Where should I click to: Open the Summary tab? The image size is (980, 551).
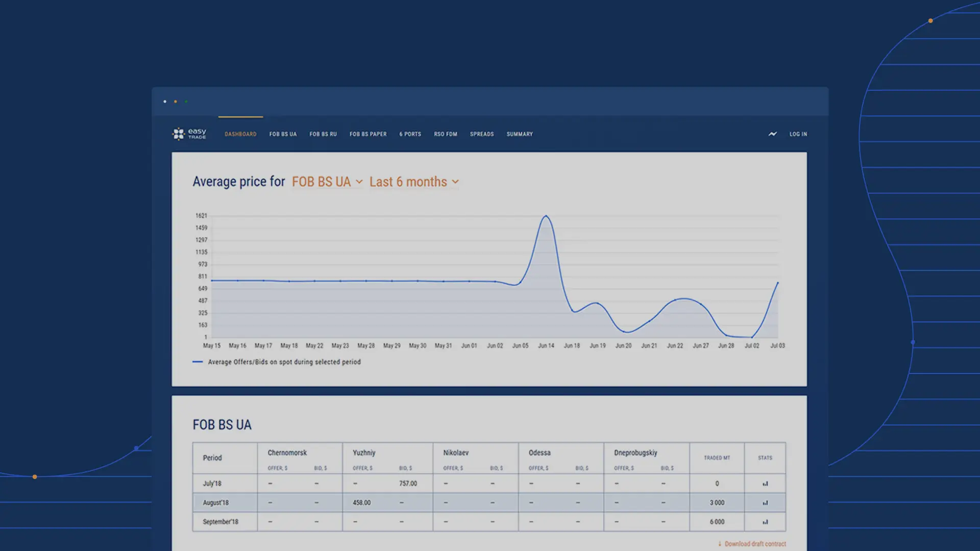click(x=519, y=134)
